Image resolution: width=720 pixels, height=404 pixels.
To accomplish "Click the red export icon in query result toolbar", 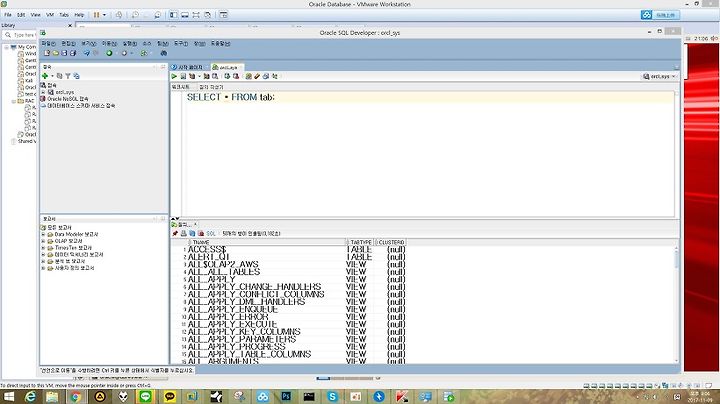I will (201, 234).
